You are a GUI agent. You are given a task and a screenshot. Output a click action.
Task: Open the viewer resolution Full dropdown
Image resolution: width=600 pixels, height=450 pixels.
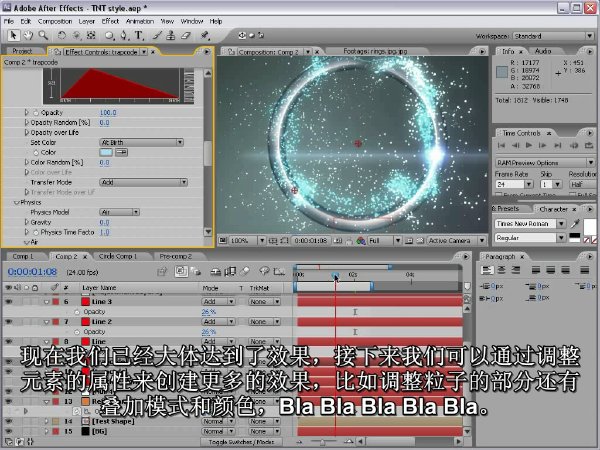click(x=384, y=241)
